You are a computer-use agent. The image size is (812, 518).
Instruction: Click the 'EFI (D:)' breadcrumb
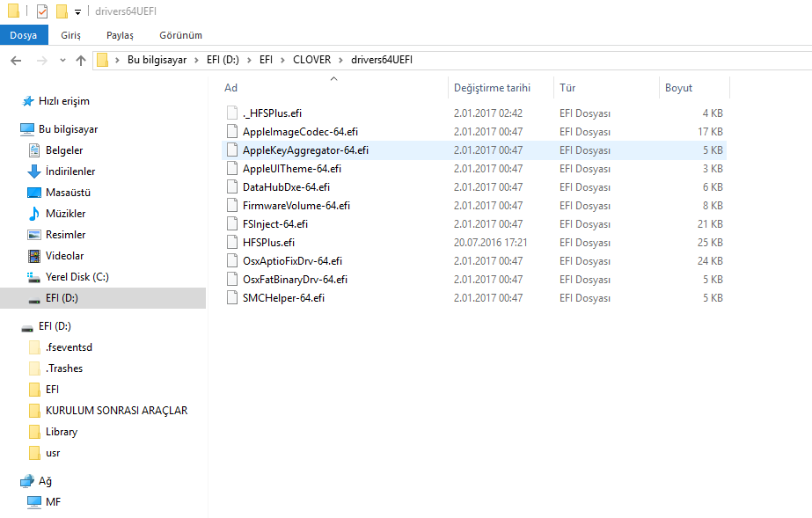(223, 60)
